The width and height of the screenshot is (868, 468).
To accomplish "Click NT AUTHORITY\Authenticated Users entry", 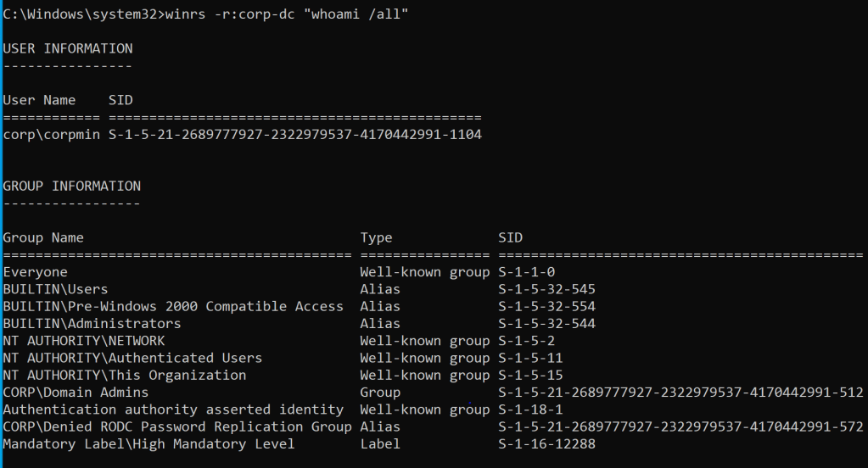I will [133, 358].
